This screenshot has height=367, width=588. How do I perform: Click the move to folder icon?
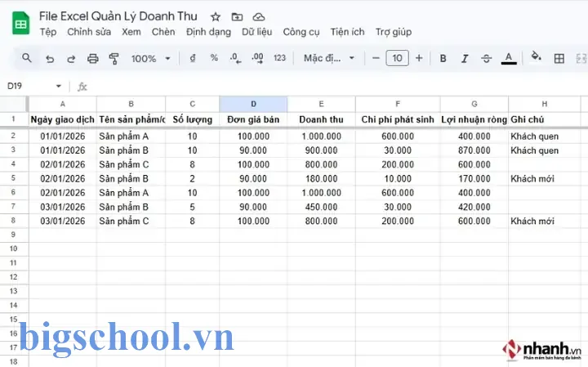click(237, 17)
